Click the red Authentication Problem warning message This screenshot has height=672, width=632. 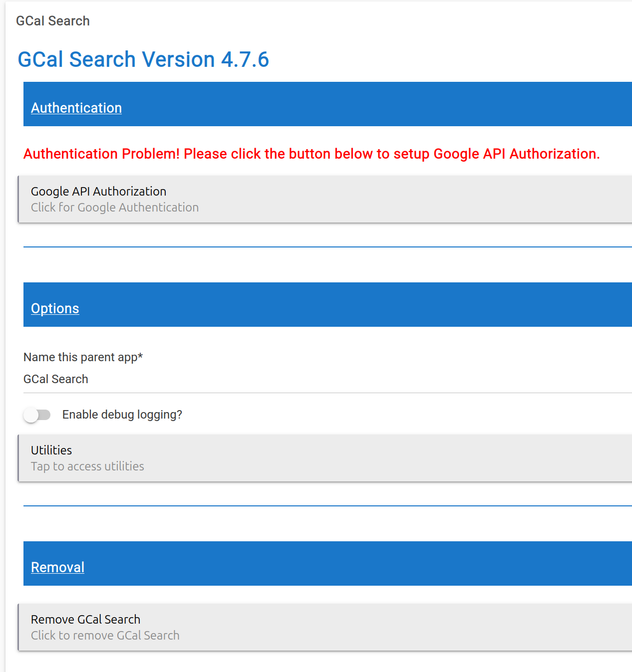[312, 154]
